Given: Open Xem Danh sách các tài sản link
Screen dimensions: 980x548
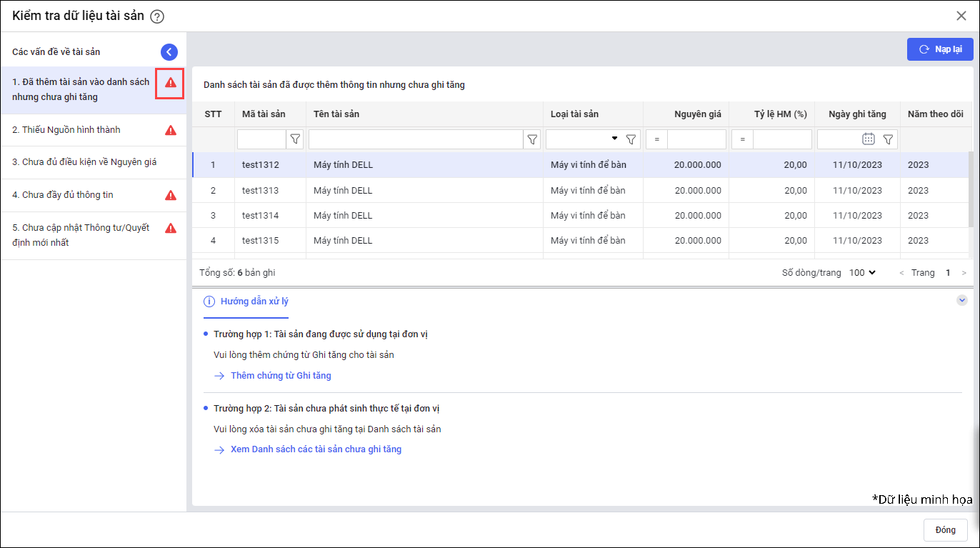Looking at the screenshot, I should tap(316, 450).
